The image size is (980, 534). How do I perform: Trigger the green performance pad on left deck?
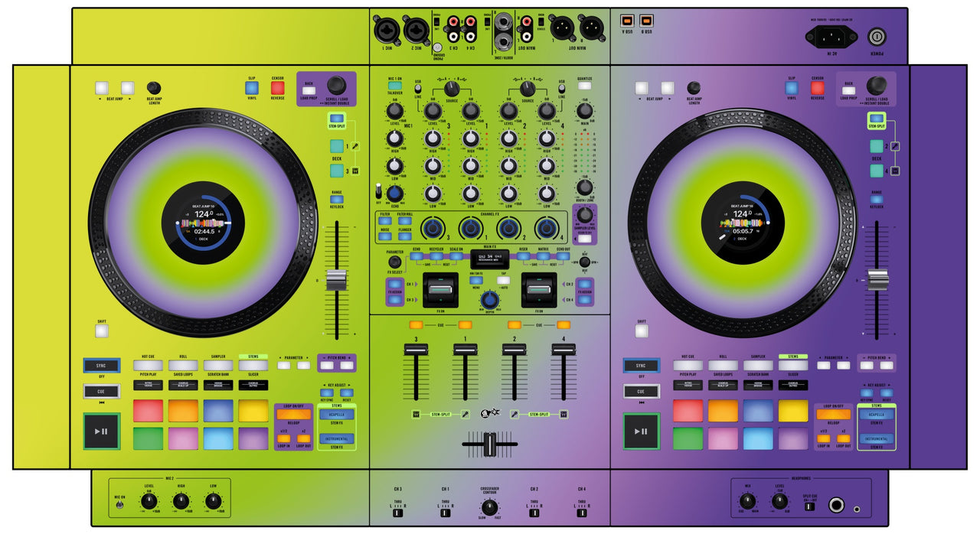[x=148, y=438]
